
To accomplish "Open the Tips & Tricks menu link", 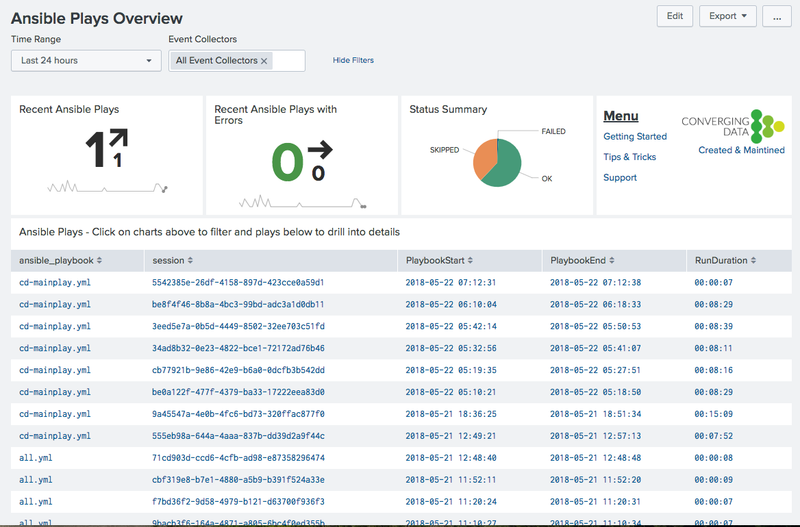I will (x=629, y=157).
